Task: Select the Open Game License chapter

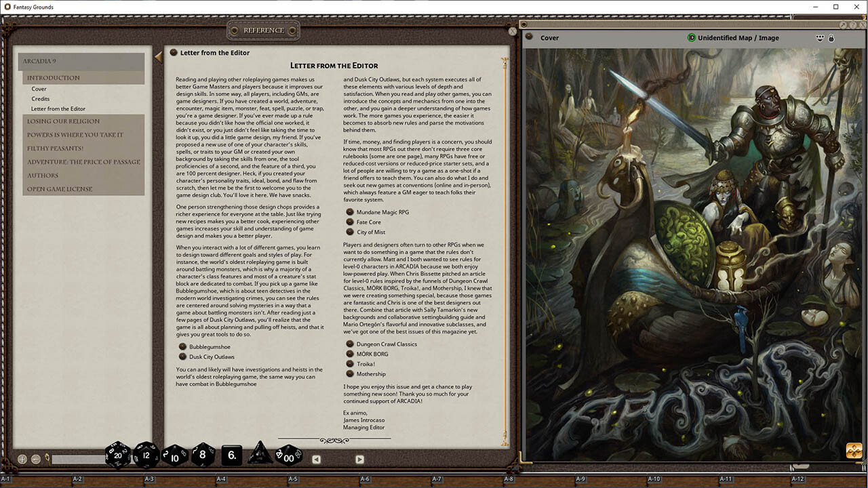Action: click(x=60, y=189)
